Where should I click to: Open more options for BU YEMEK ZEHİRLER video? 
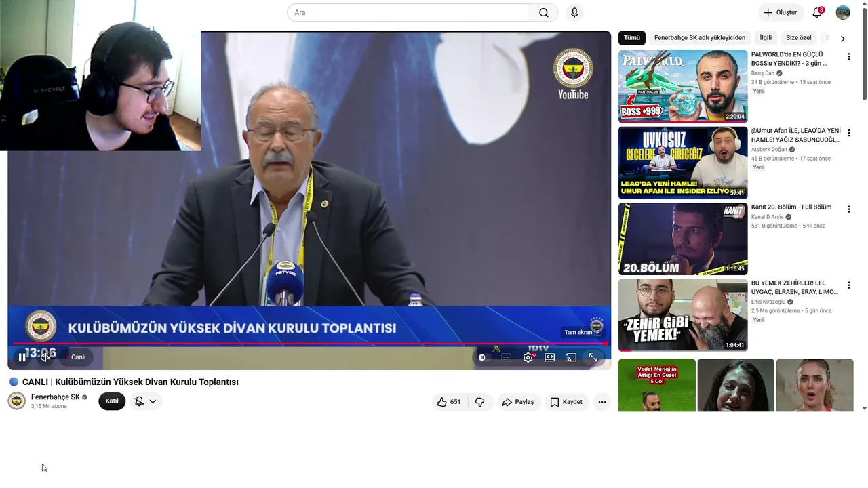(848, 286)
